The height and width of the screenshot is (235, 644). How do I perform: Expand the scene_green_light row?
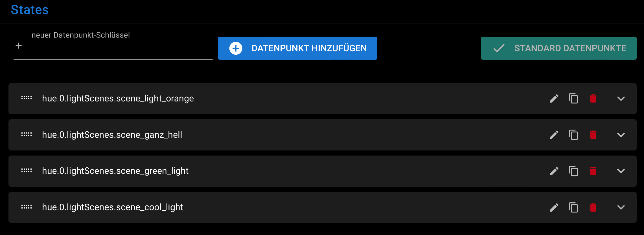[621, 171]
